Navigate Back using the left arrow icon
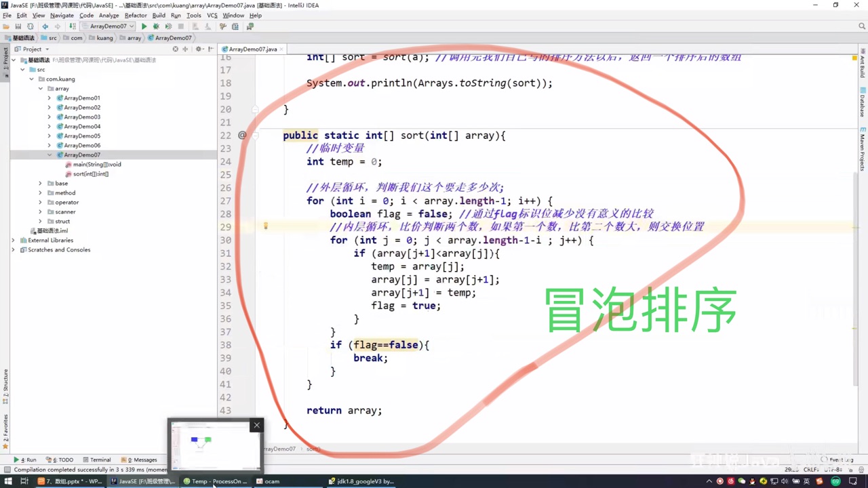Image resolution: width=868 pixels, height=488 pixels. coord(45,26)
